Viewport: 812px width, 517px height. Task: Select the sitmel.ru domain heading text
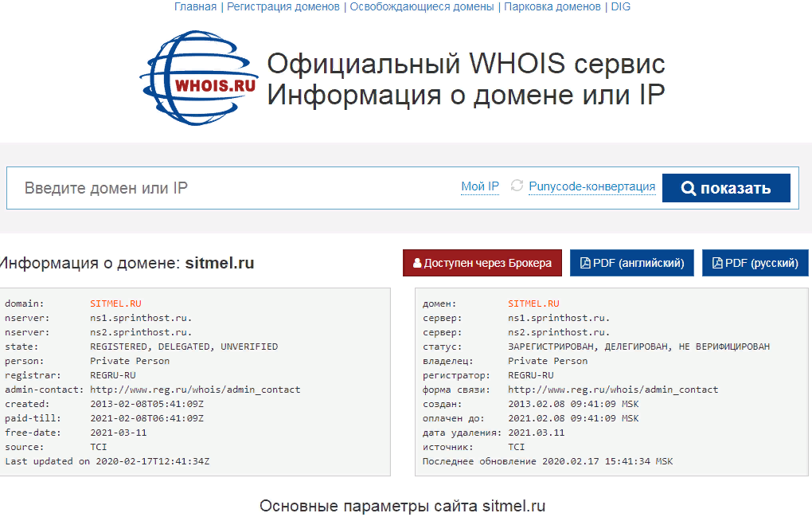pos(220,263)
